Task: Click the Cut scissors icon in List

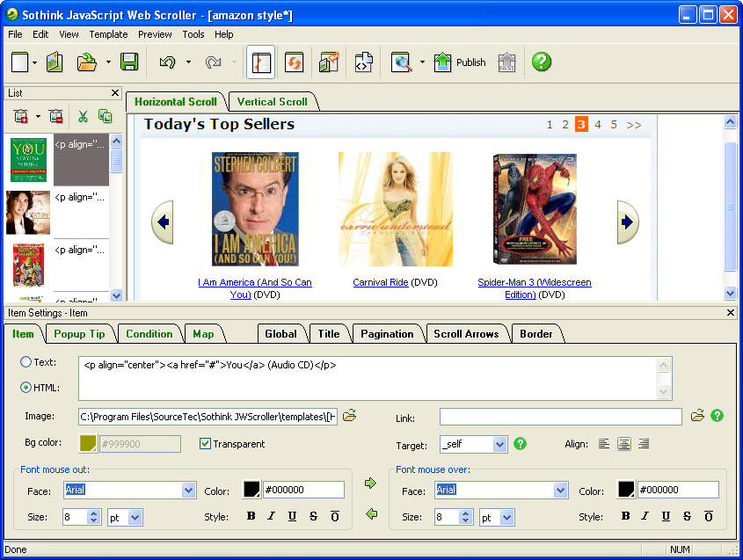Action: tap(83, 117)
